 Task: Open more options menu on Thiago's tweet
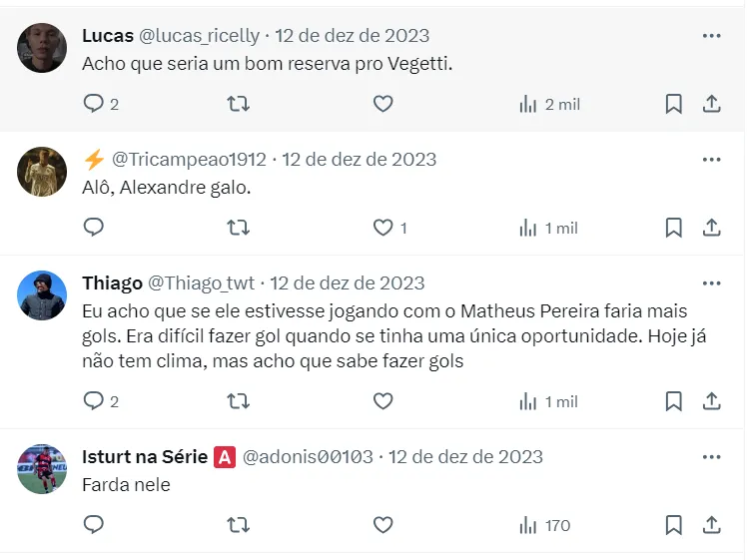pos(711,283)
